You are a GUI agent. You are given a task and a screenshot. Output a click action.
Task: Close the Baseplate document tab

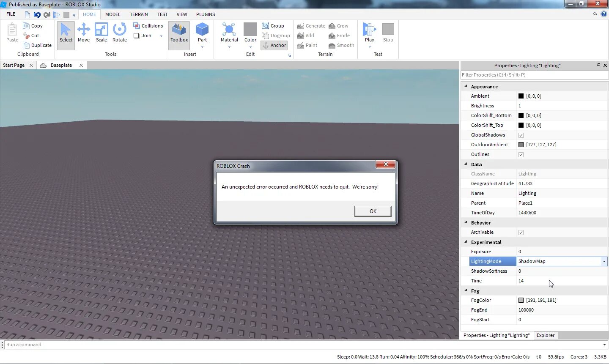coord(81,65)
